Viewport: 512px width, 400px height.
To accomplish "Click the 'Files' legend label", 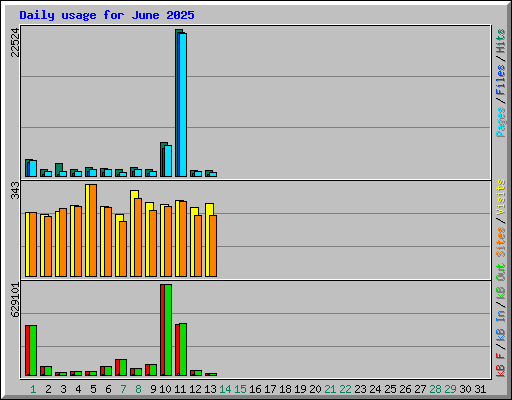I will 500,80.
